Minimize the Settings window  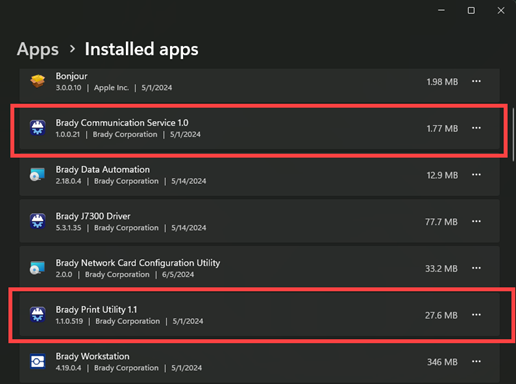pyautogui.click(x=441, y=11)
